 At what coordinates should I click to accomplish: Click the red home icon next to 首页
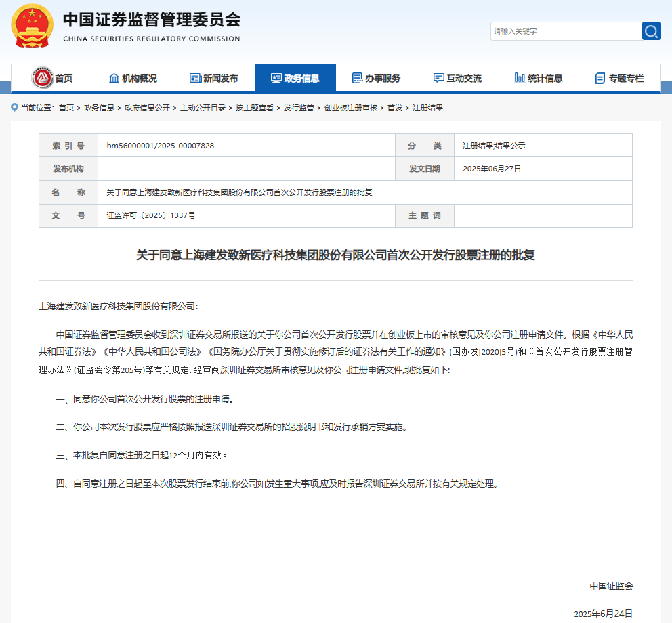(42, 78)
